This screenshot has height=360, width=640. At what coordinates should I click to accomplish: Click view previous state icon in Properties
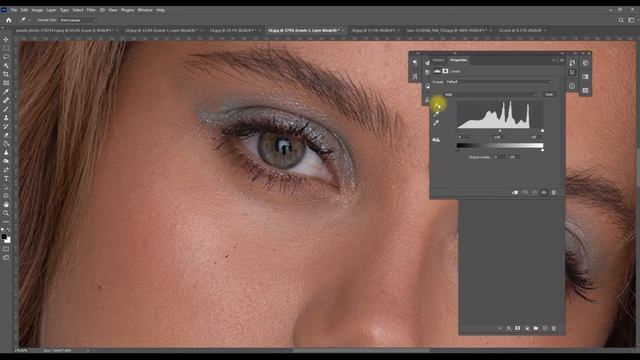point(525,192)
